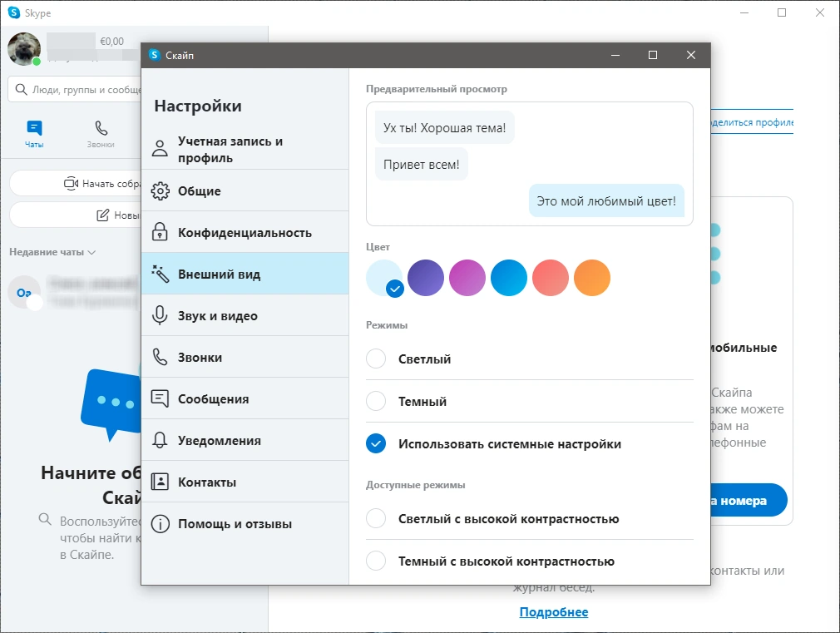Click the General settings gear icon

(x=160, y=190)
